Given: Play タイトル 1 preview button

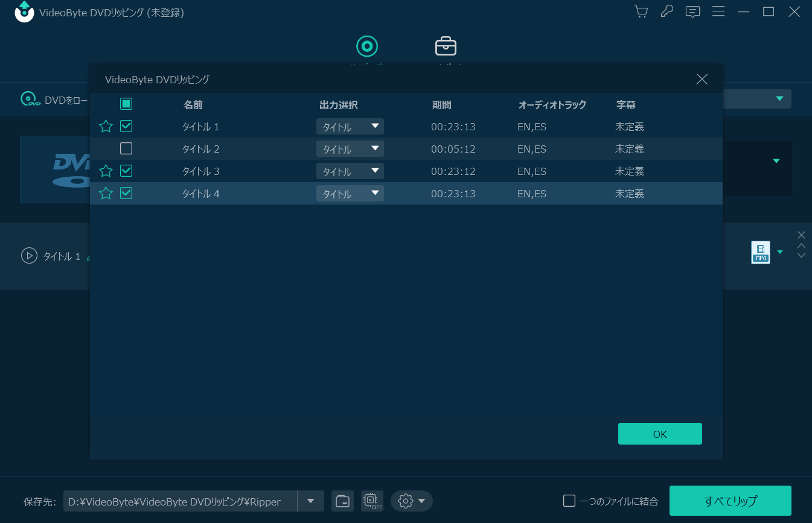Looking at the screenshot, I should 29,256.
